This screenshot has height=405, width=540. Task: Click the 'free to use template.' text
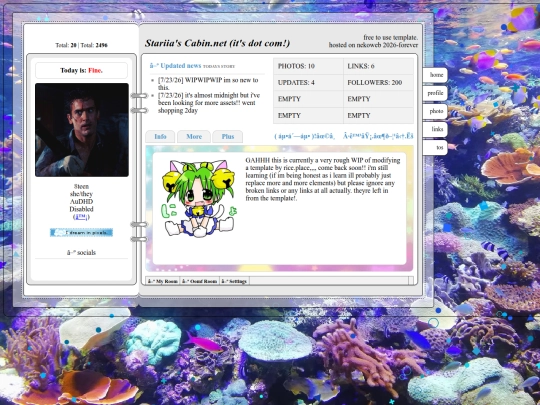click(391, 37)
